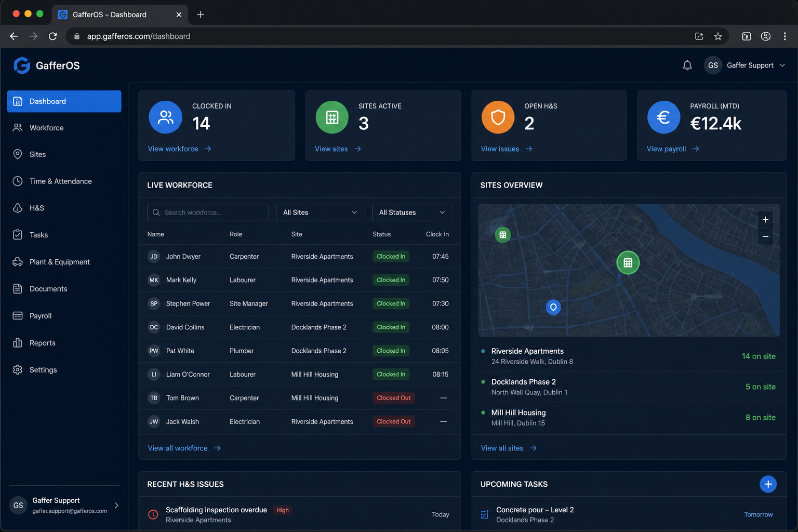Select the Riverside Apartments site in Sites Overview
The height and width of the screenshot is (532, 798).
click(x=629, y=356)
